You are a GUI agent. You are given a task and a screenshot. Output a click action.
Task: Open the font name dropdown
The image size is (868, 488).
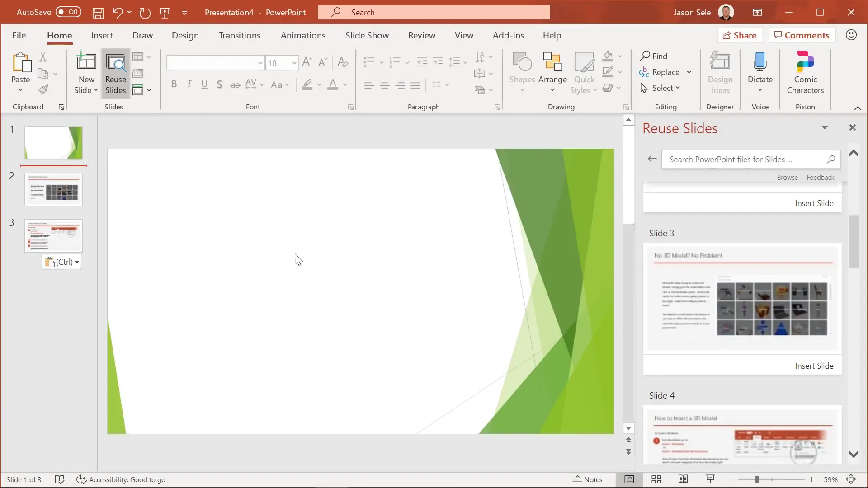260,63
